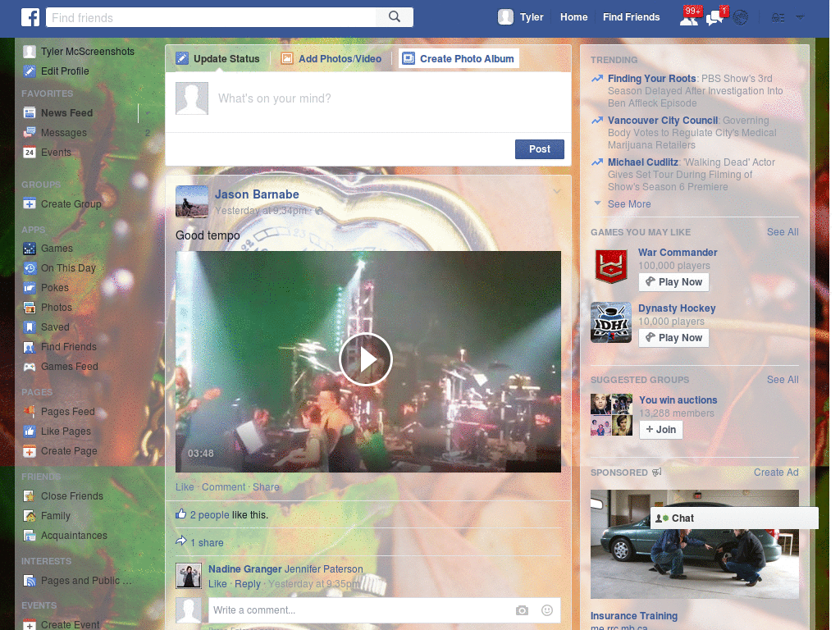Screen dimensions: 840x630
Task: Click the Like Pages thumb icon
Action: pyautogui.click(x=30, y=431)
